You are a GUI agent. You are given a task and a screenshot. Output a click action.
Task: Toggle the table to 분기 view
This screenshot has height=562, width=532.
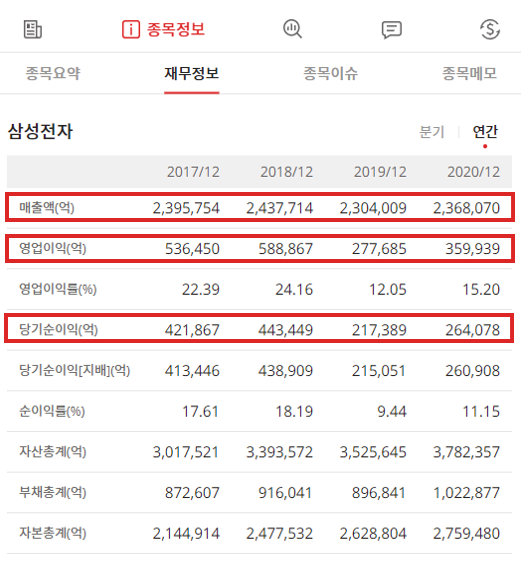(x=432, y=132)
